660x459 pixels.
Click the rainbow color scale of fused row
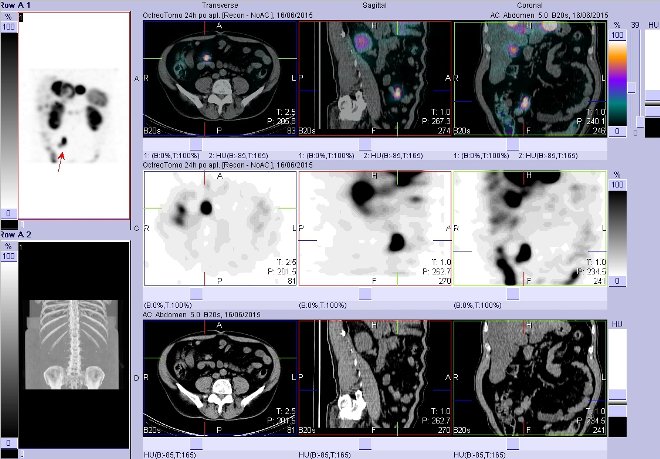(618, 75)
